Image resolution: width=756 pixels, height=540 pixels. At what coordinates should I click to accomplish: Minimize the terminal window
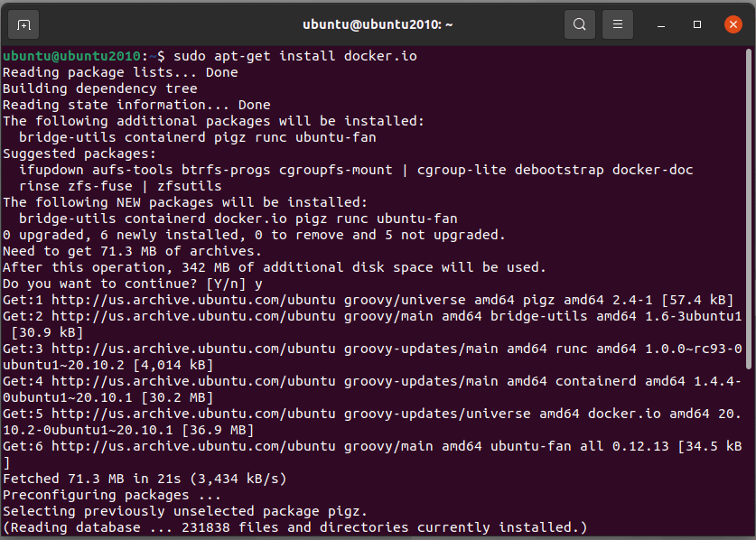tap(661, 24)
